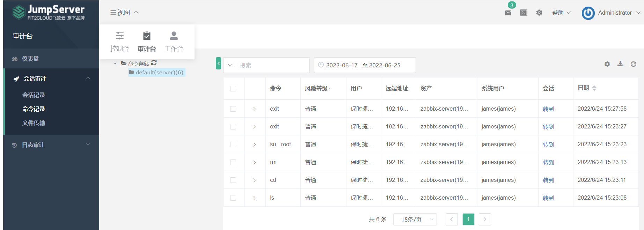The height and width of the screenshot is (230, 644).
Task: Select the checkbox for the rm command row
Action: pos(233,162)
